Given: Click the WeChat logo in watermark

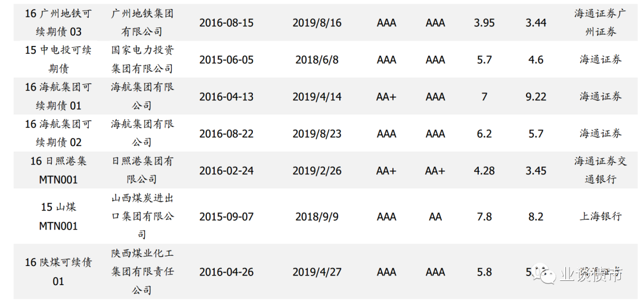Looking at the screenshot, I should (x=544, y=273).
